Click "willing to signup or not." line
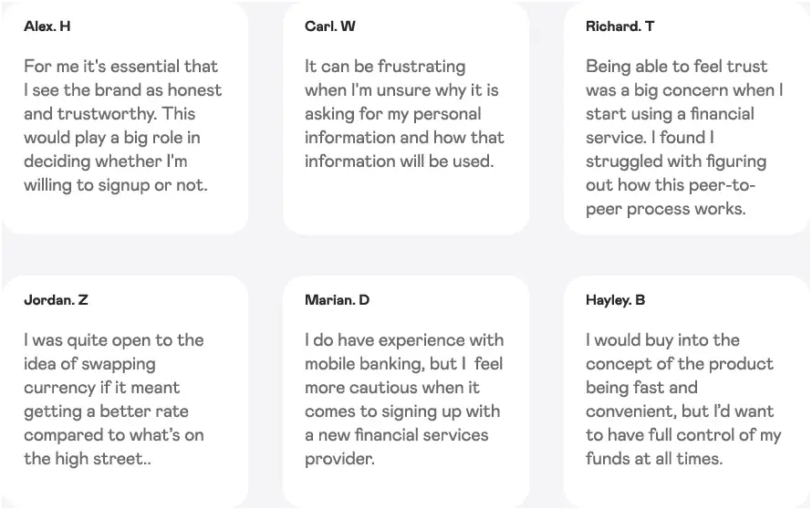Image resolution: width=812 pixels, height=510 pixels. click(116, 185)
